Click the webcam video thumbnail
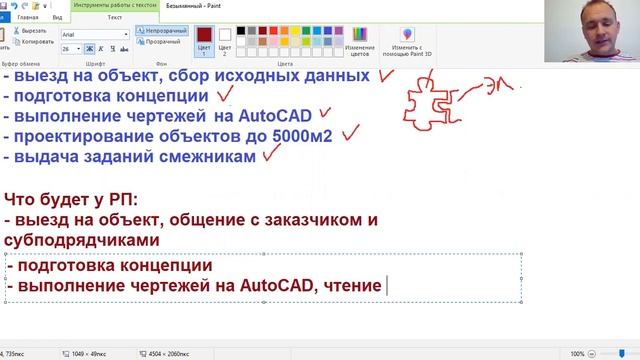The width and height of the screenshot is (640, 360). pos(592,31)
